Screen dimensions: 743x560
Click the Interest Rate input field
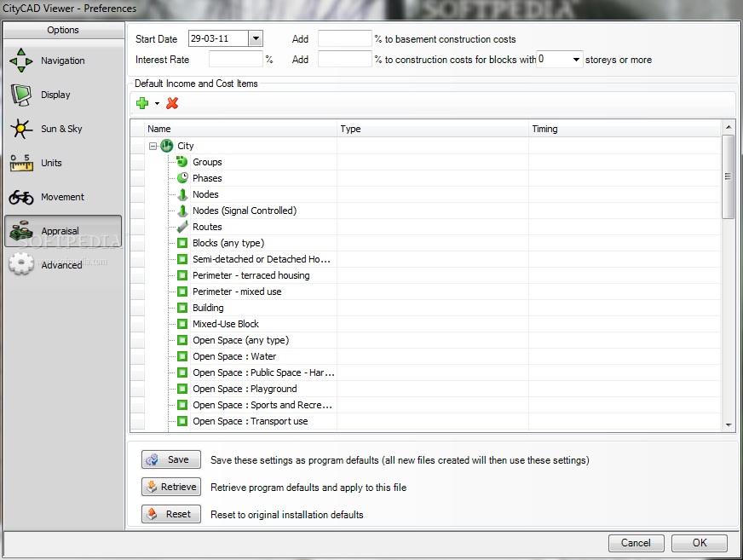click(x=235, y=60)
